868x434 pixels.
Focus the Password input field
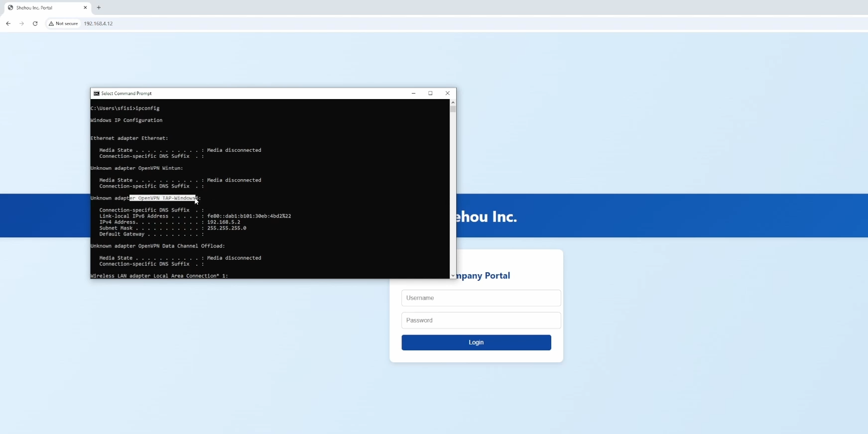coord(481,321)
